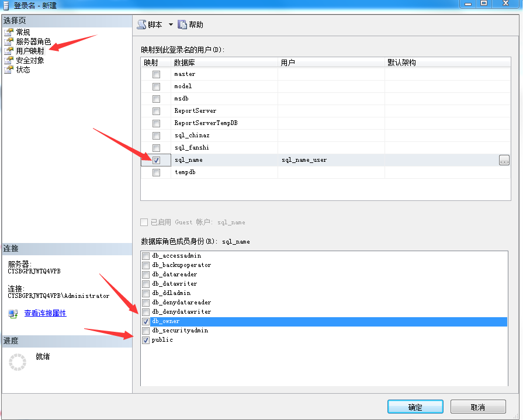This screenshot has height=420, width=523.
Task: Open 安全对象 page
Action: tap(30, 60)
